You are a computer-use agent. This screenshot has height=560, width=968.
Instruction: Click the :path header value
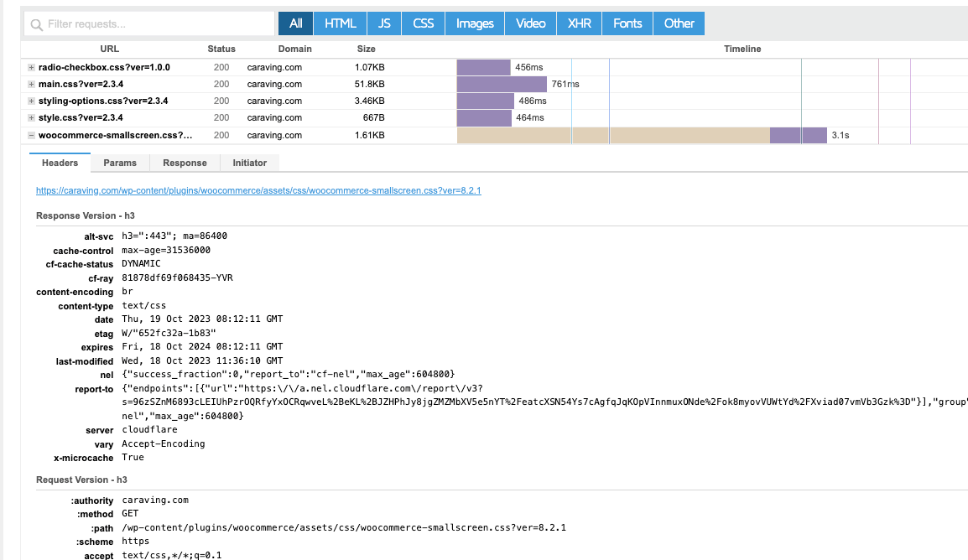click(x=344, y=527)
